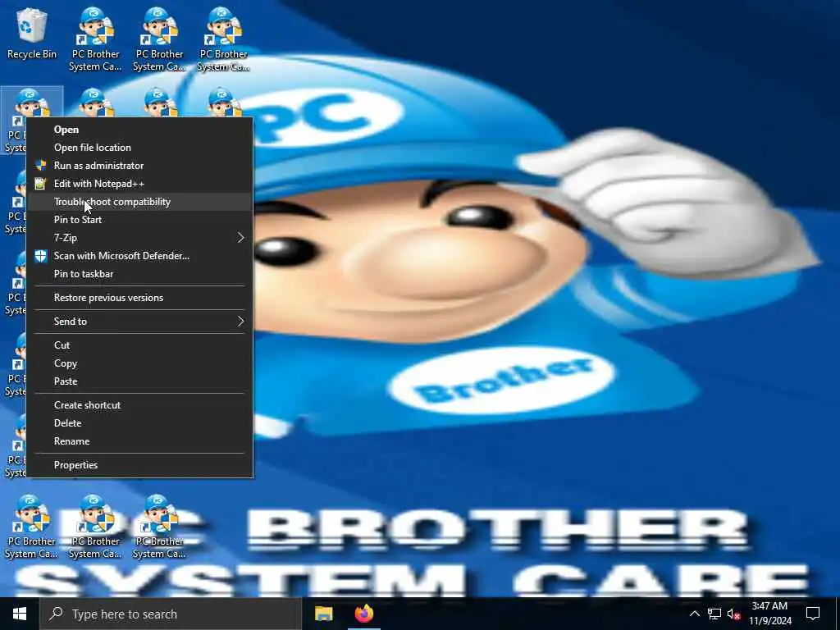Viewport: 840px width, 630px height.
Task: Expand the 7-Zip submenu
Action: (x=139, y=238)
